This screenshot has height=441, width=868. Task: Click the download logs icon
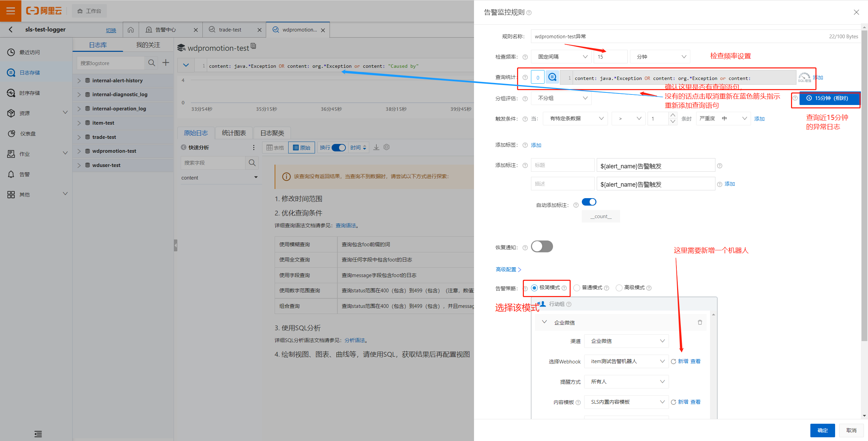[x=376, y=147]
